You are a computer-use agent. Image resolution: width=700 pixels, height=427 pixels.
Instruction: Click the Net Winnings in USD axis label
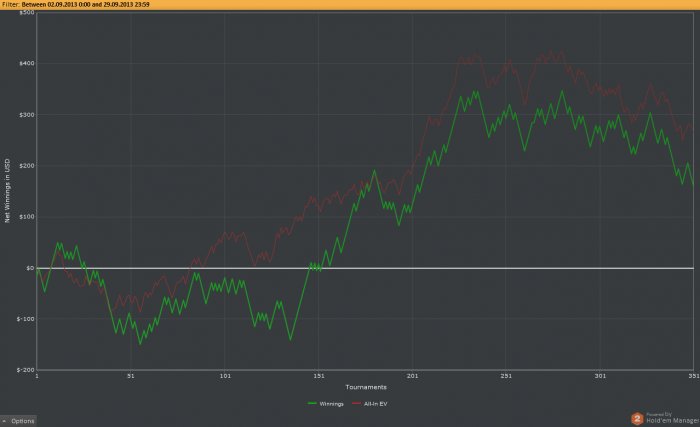point(7,191)
